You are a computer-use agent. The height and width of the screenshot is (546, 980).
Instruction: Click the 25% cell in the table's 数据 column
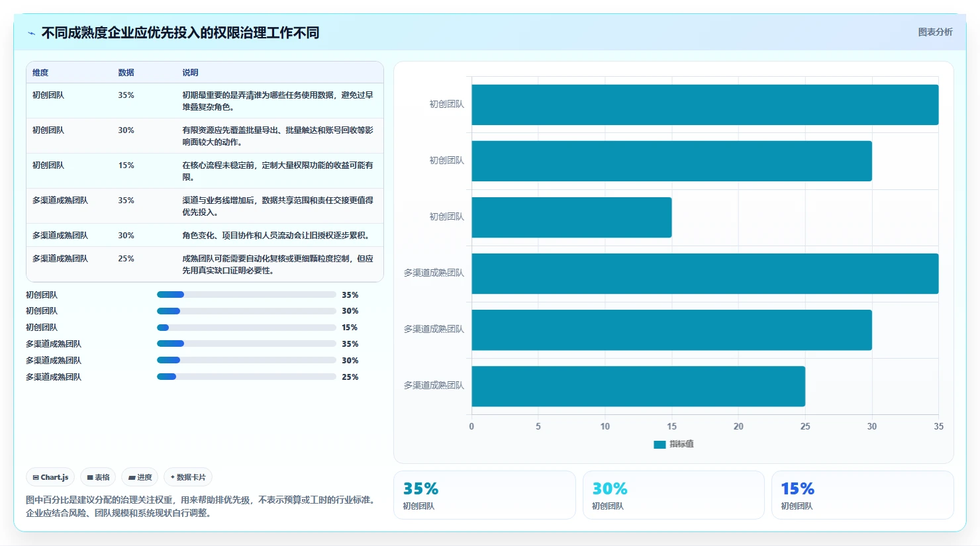click(x=126, y=259)
